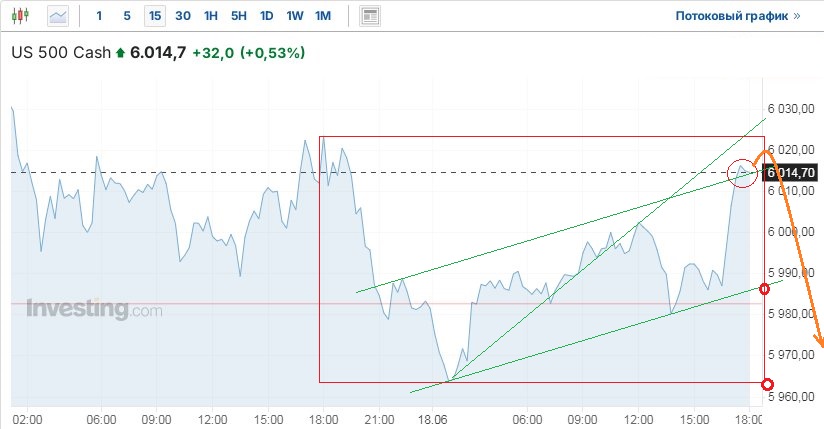Image resolution: width=824 pixels, height=429 pixels.
Task: Select the area chart type icon
Action: (59, 16)
